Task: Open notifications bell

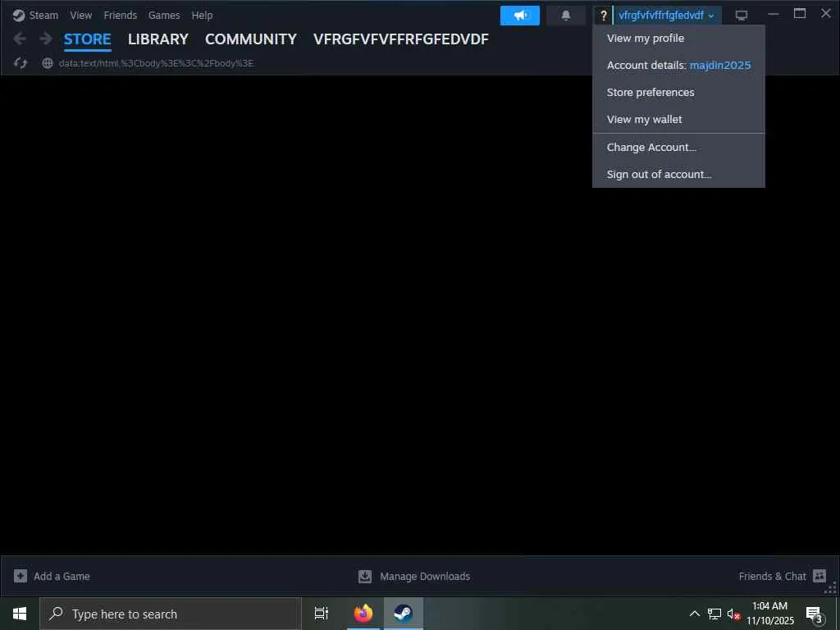Action: click(566, 16)
